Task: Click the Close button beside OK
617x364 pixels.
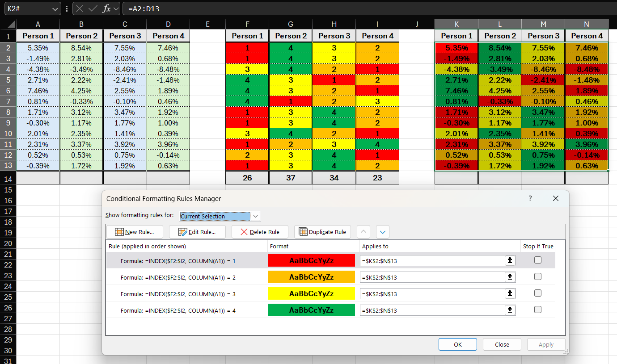Action: click(x=502, y=344)
